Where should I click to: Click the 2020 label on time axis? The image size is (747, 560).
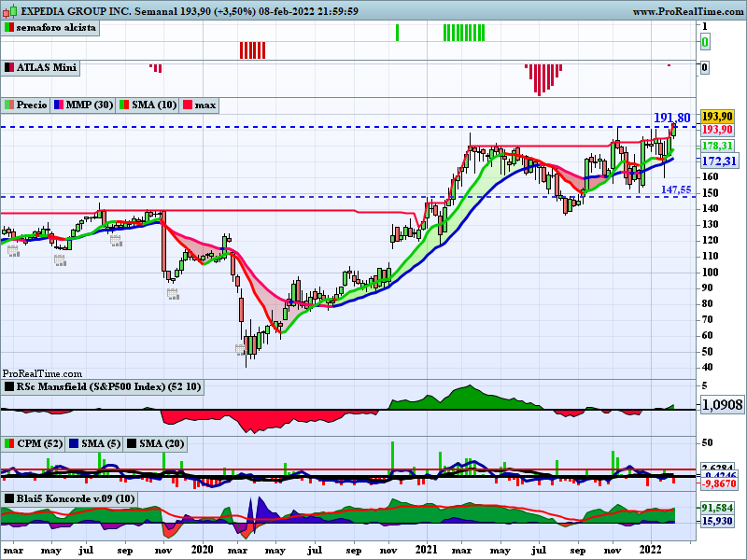(203, 550)
